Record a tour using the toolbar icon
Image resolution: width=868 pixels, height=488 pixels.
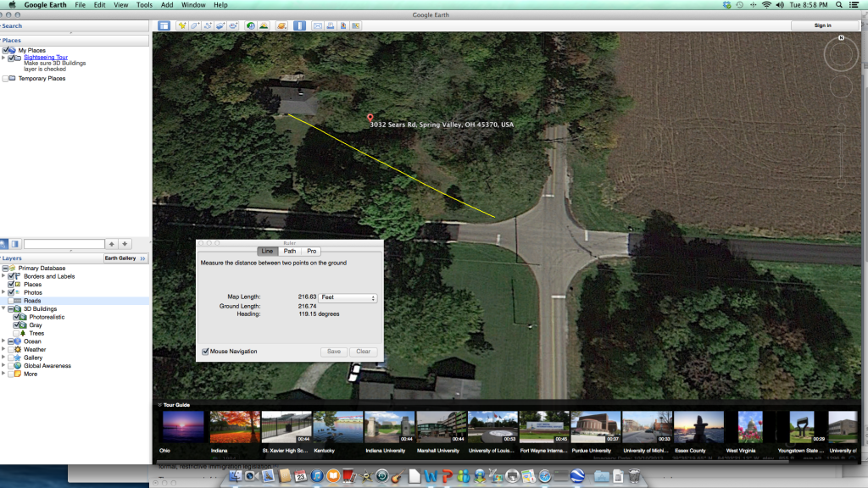click(x=234, y=25)
